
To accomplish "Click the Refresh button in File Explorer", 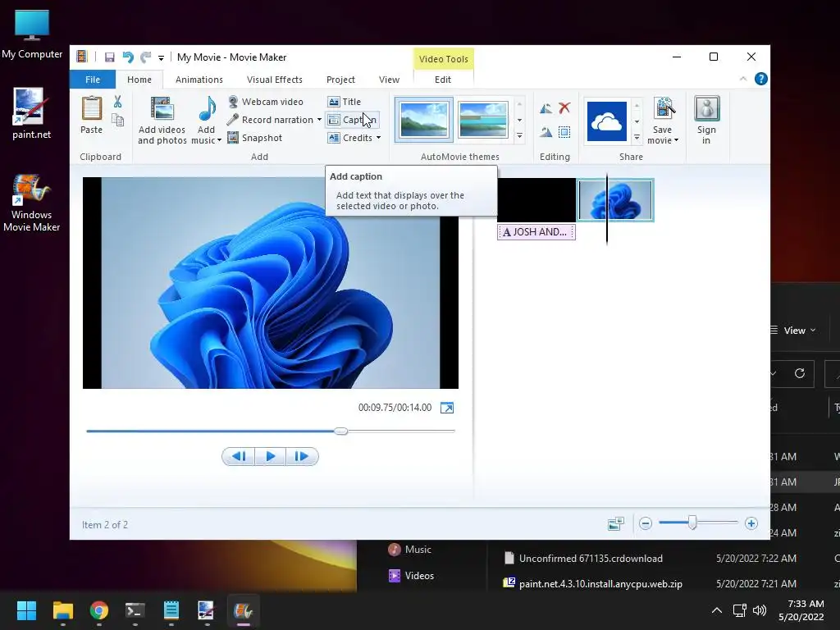I will pyautogui.click(x=799, y=373).
